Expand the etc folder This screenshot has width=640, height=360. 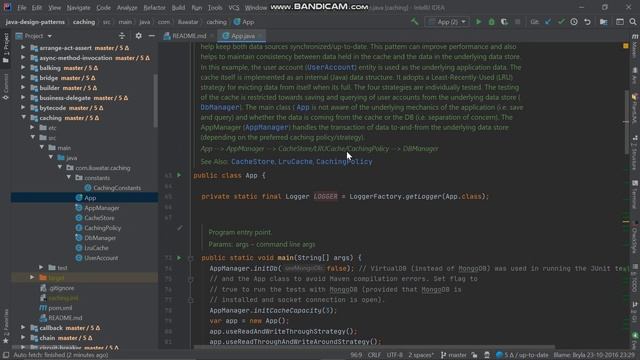(x=33, y=128)
